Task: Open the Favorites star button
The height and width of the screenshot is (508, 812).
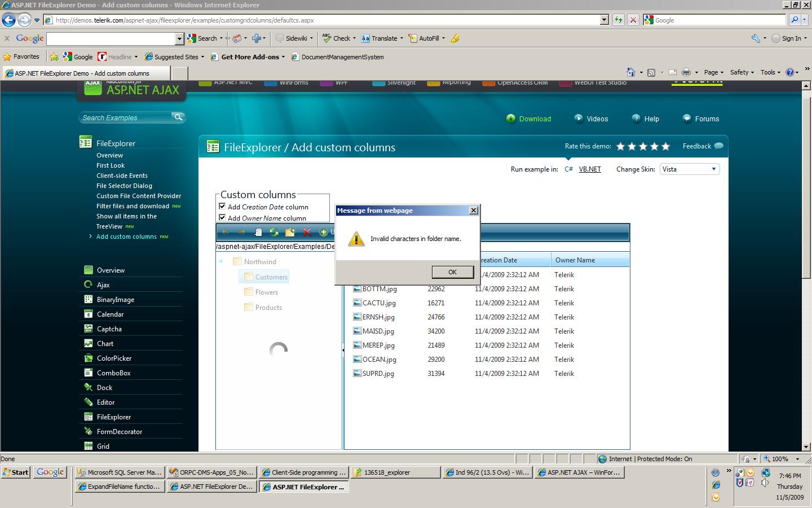Action: point(21,56)
